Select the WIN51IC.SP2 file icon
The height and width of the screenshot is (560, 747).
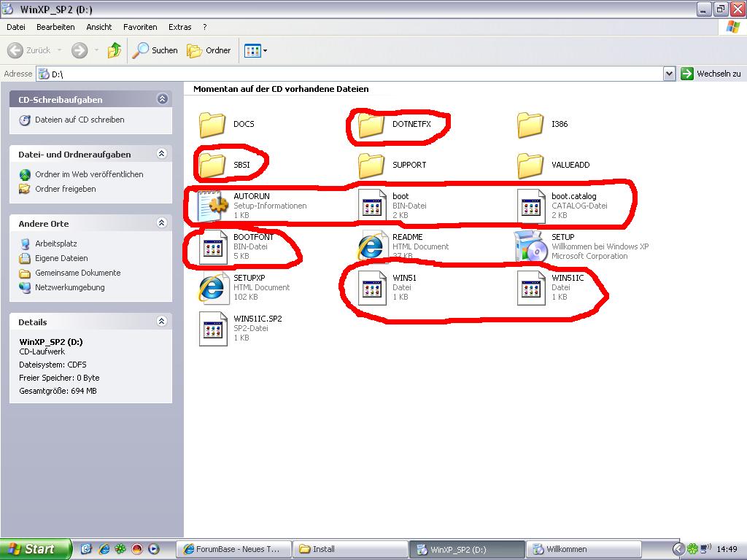[213, 329]
